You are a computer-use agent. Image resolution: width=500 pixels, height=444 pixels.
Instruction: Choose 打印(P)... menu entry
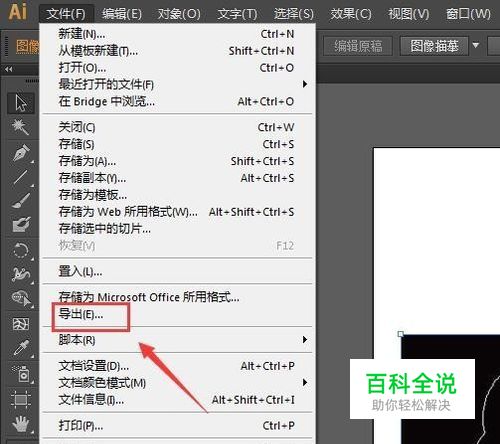click(177, 426)
